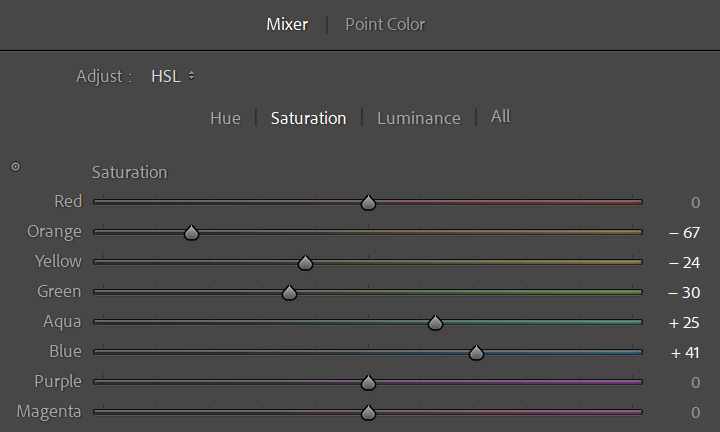The width and height of the screenshot is (720, 432).
Task: Click the Orange value field showing -67
Action: pos(684,233)
